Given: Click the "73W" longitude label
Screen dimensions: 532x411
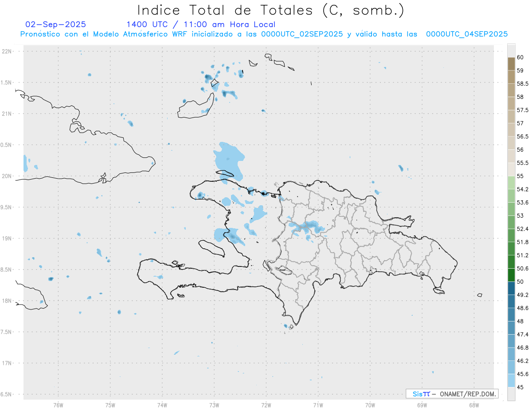Looking at the screenshot, I should click(x=214, y=405).
